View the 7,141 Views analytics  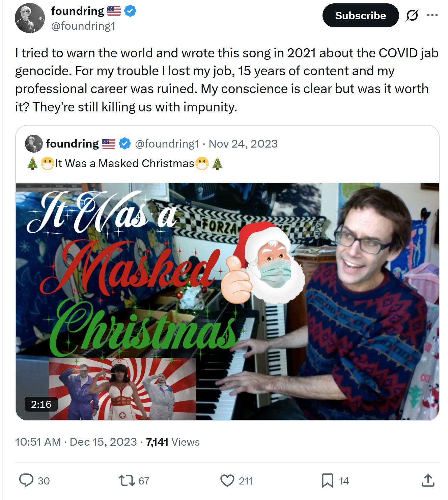pos(173,442)
